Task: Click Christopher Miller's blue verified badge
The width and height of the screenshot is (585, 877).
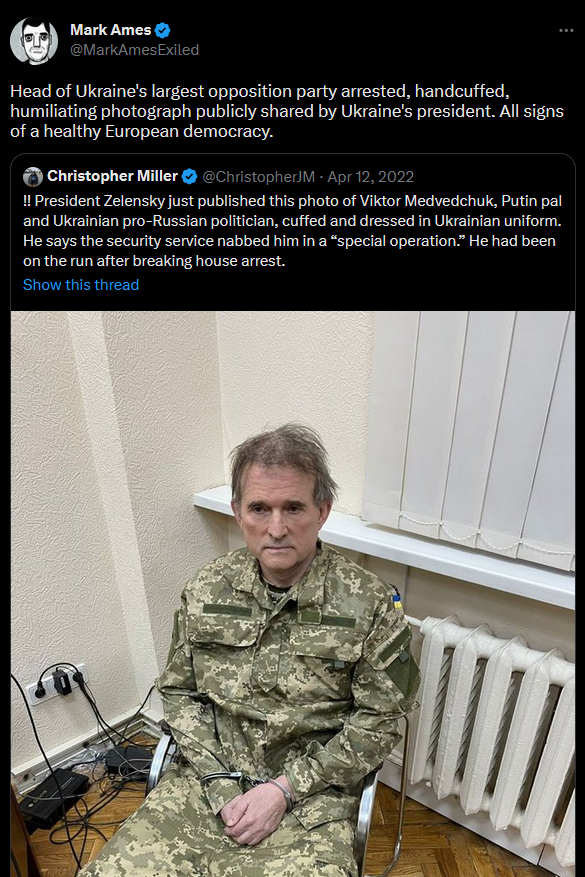Action: point(190,177)
